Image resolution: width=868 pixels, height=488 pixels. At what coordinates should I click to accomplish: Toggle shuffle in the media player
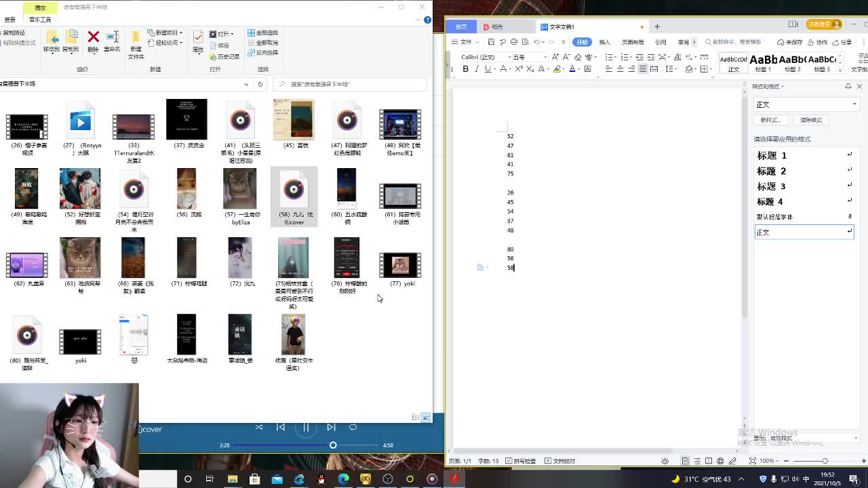tap(259, 427)
